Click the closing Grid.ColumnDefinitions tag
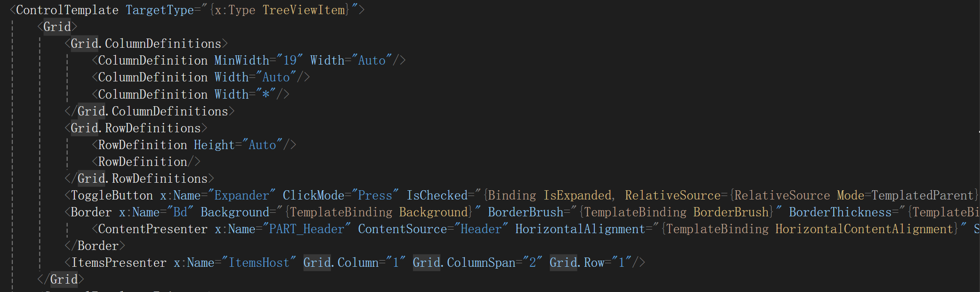The height and width of the screenshot is (292, 980). 153,111
